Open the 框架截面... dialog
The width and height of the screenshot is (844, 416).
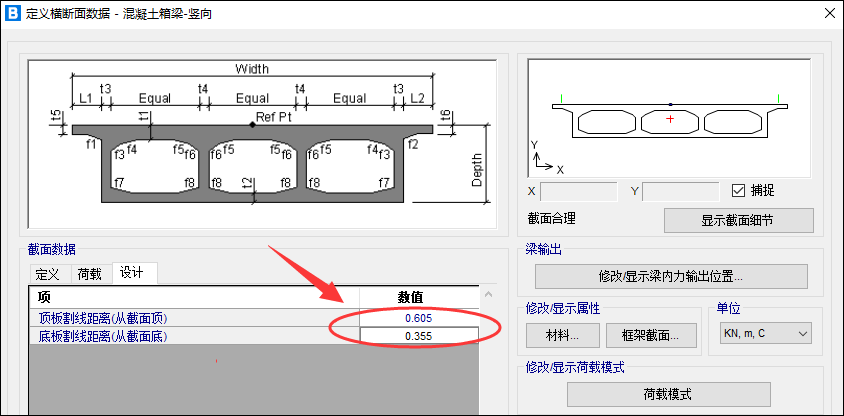(x=651, y=336)
